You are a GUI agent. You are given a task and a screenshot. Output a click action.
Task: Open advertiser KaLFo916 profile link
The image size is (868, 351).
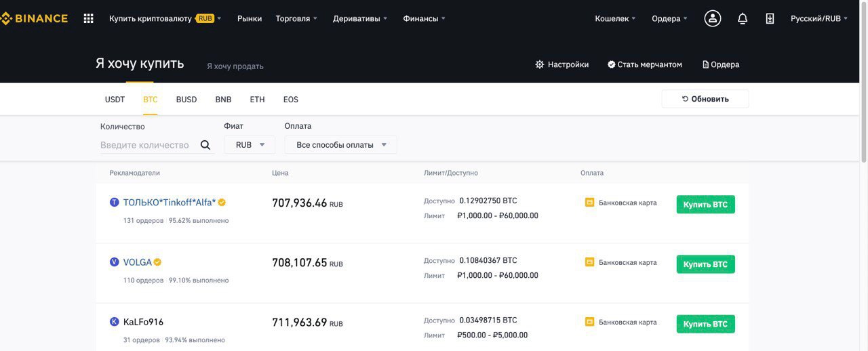click(x=143, y=322)
